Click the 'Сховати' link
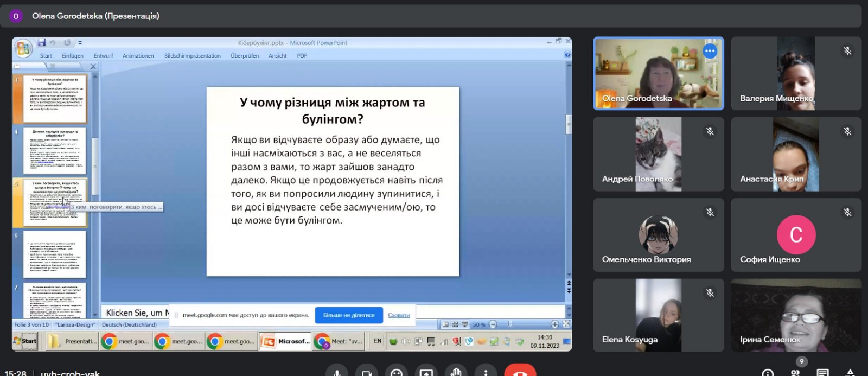 (x=399, y=315)
